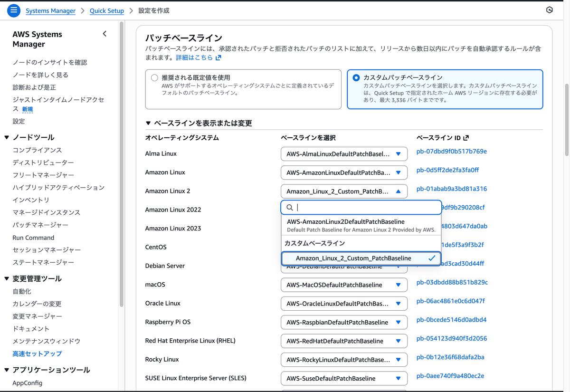Open the Rocky Linux baseline dropdown
The image size is (570, 392).
[x=344, y=360]
